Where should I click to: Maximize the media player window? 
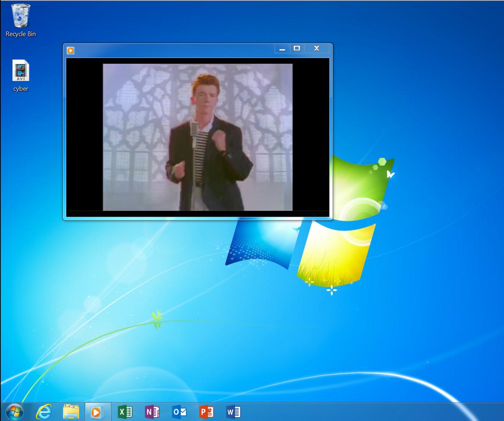click(297, 48)
